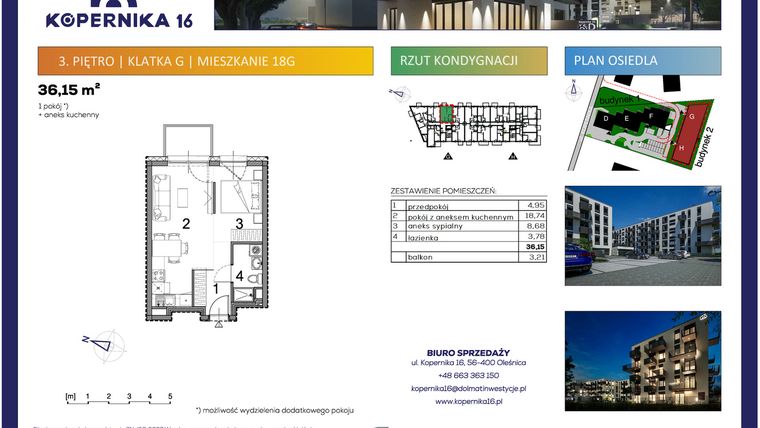Viewport: 760px width, 428px height.
Task: Click the ZESTAWIENIE POMIESZCZEŃ heading
Action: [443, 191]
